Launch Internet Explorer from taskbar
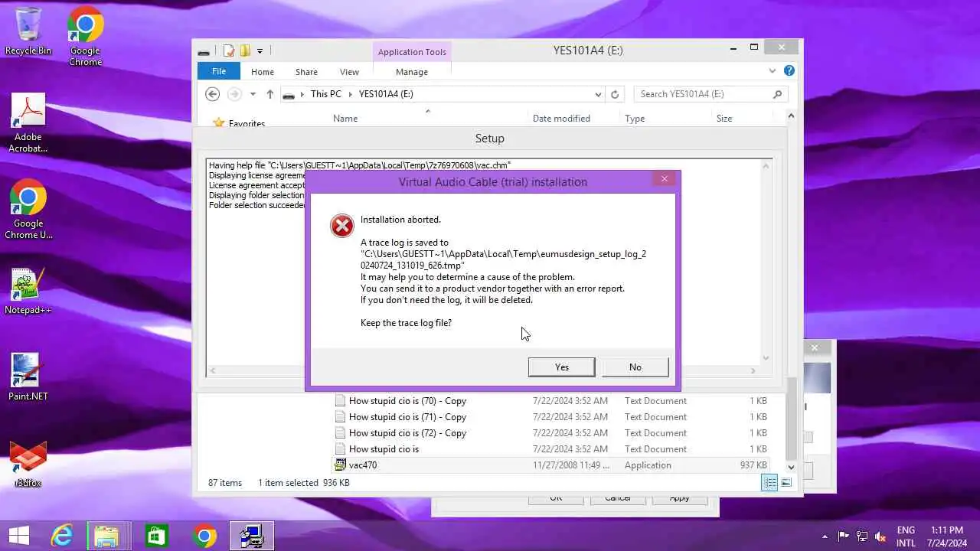This screenshot has width=980, height=551. (61, 536)
